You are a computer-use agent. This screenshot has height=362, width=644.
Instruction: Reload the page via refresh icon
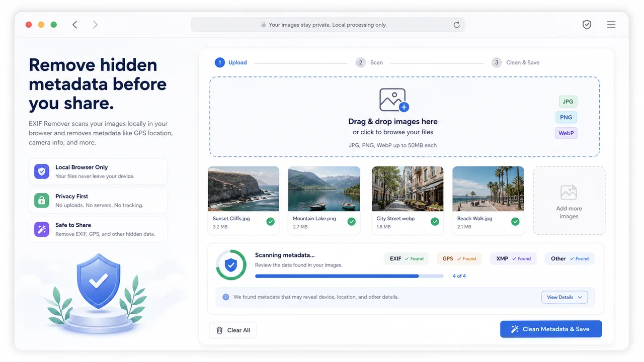tap(456, 25)
